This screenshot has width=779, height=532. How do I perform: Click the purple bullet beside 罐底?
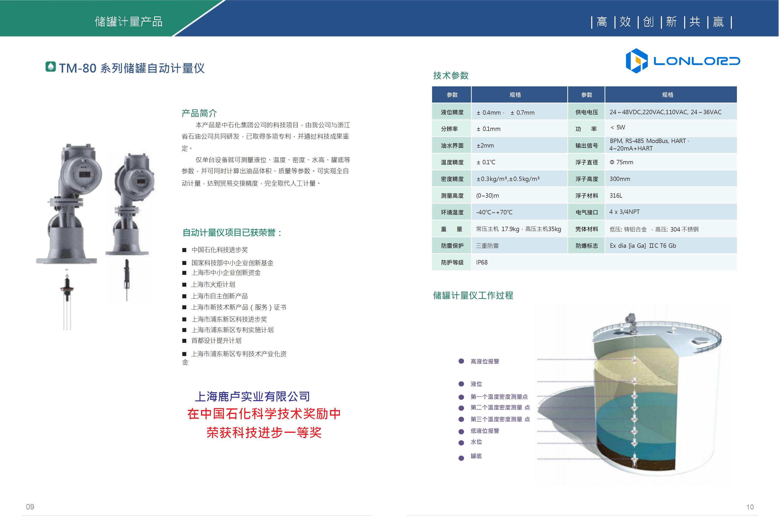click(x=461, y=458)
